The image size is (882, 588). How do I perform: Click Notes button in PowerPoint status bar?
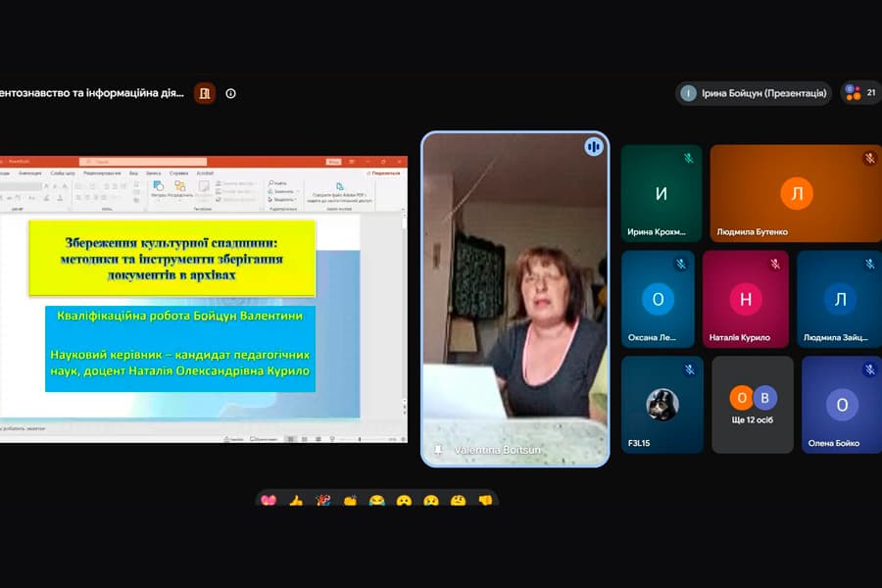click(233, 439)
